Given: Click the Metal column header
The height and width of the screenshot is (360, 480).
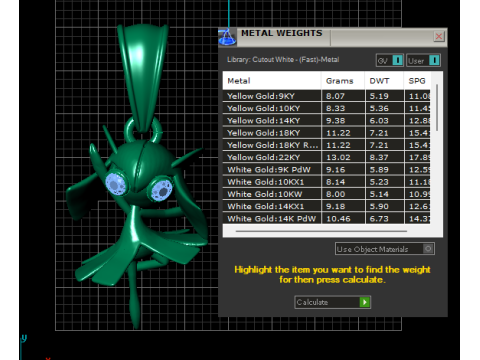Looking at the screenshot, I should pyautogui.click(x=272, y=81).
